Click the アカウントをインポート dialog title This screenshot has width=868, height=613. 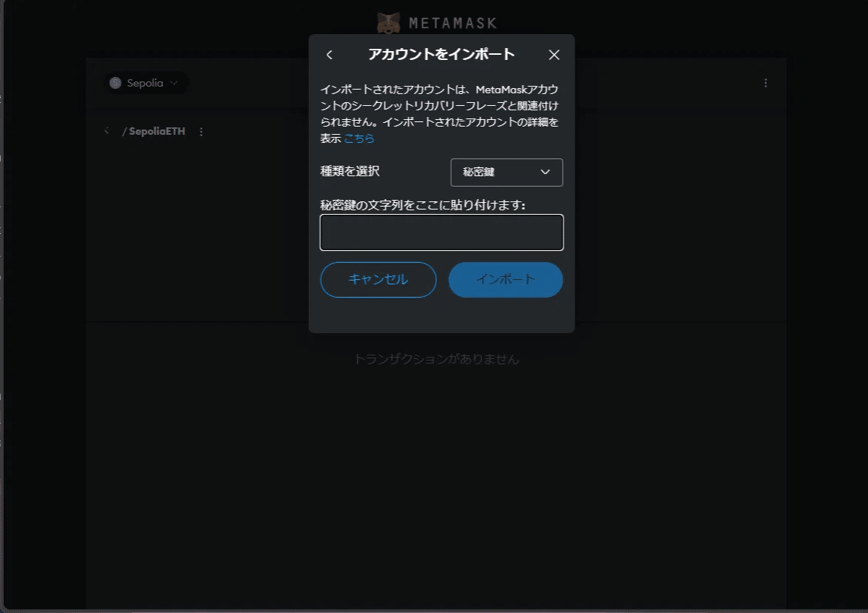coord(441,54)
